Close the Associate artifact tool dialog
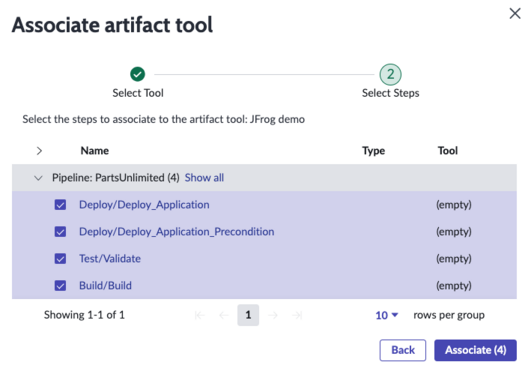This screenshot has width=531, height=374. [515, 14]
